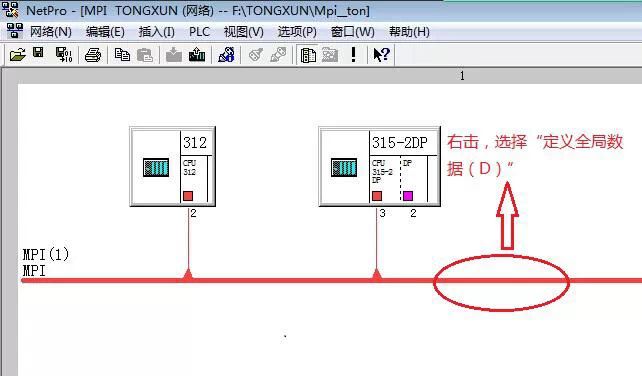The image size is (642, 376).
Task: Open the 插入(I) menu
Action: point(156,32)
